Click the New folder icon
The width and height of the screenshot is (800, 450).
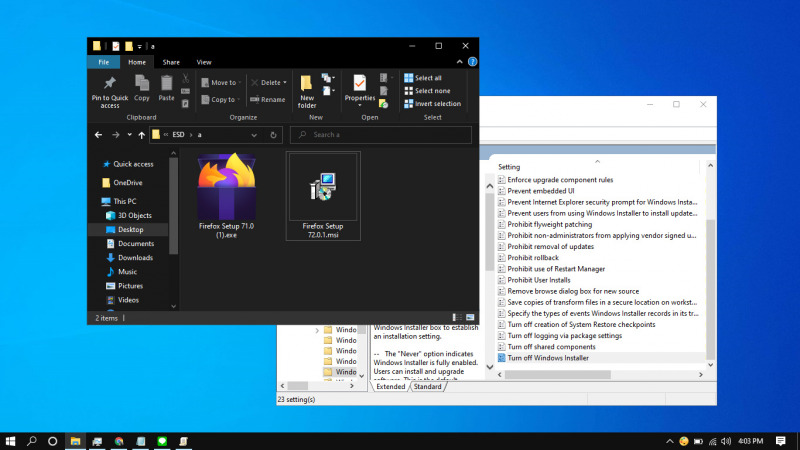point(306,83)
